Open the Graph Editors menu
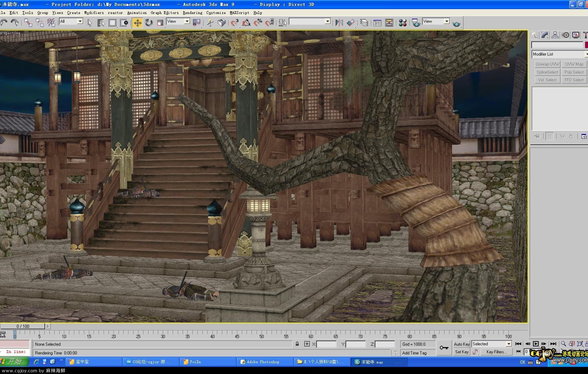588x374 pixels. point(164,13)
